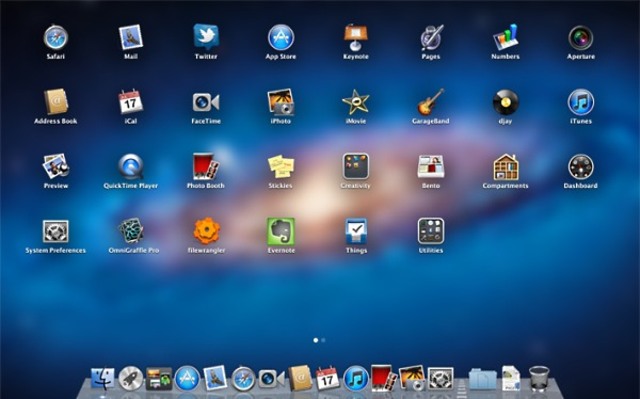Open Bento
640x399 pixels.
[x=431, y=166]
